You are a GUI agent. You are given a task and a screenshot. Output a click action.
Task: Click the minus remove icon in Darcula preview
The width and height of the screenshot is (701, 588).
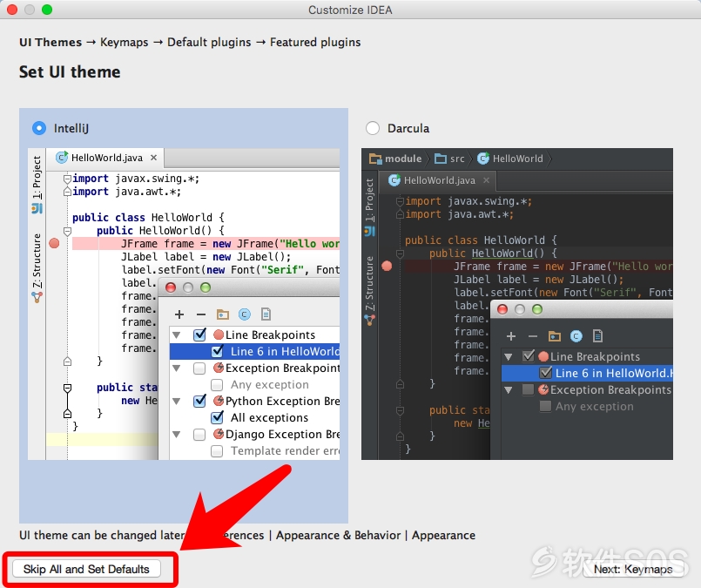[533, 336]
